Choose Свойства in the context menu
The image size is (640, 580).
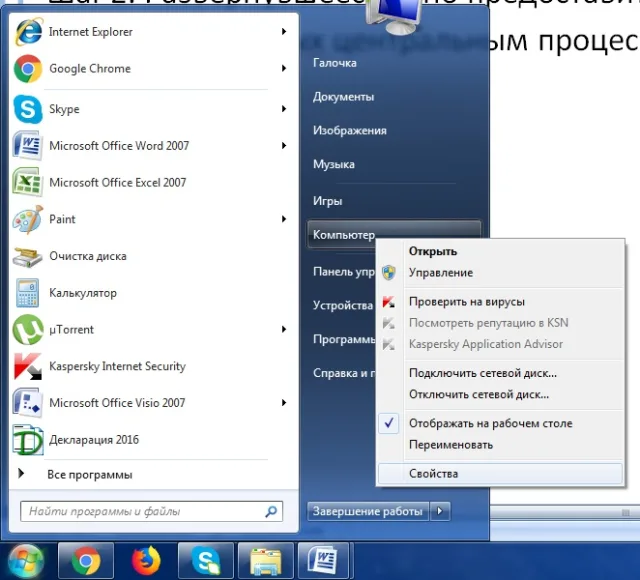pos(500,473)
